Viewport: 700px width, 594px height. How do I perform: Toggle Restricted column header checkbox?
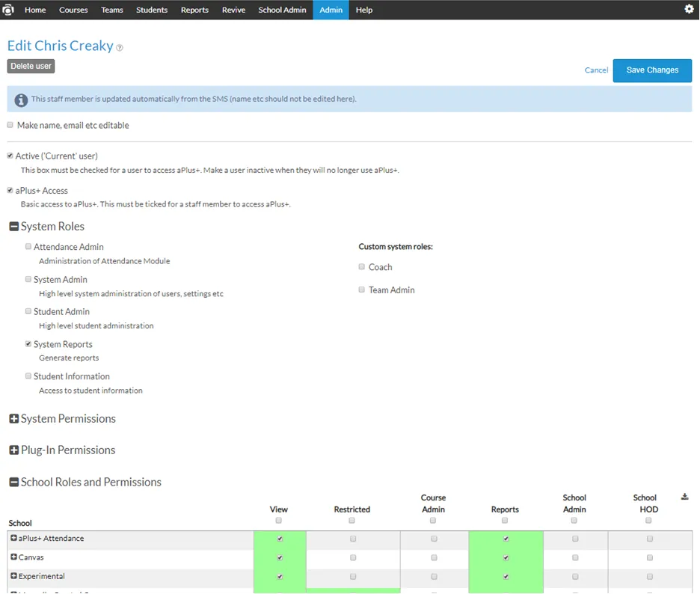pos(351,520)
